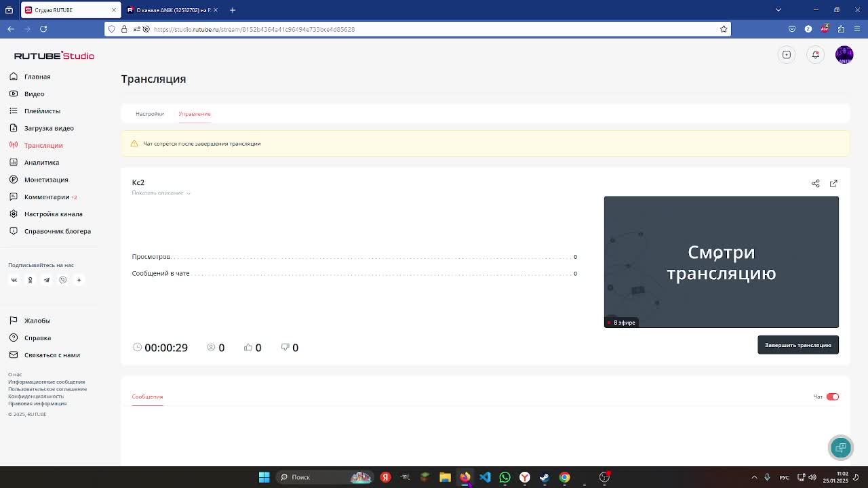Launch Visual Studio Code from the taskbar

[485, 477]
